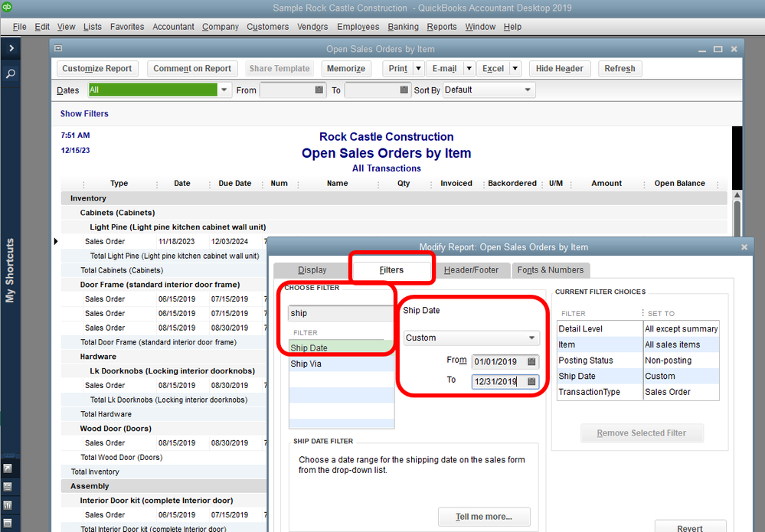
Task: Open the Banking menu
Action: click(x=403, y=27)
